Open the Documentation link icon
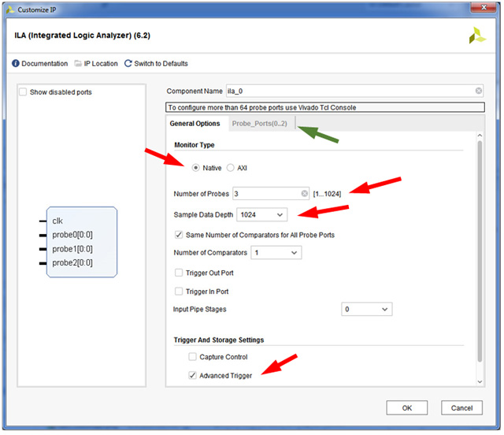The image size is (504, 435). 16,64
